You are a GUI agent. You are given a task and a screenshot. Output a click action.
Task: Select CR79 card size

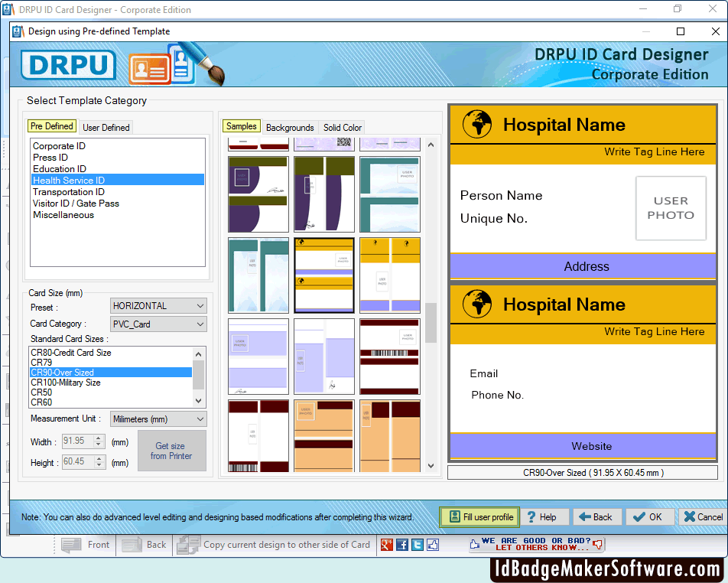pos(110,363)
